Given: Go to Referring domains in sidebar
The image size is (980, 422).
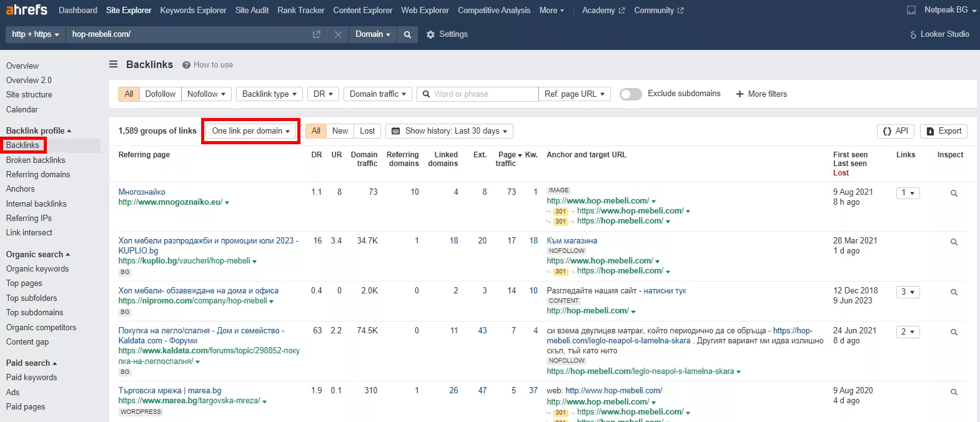Looking at the screenshot, I should pyautogui.click(x=38, y=174).
